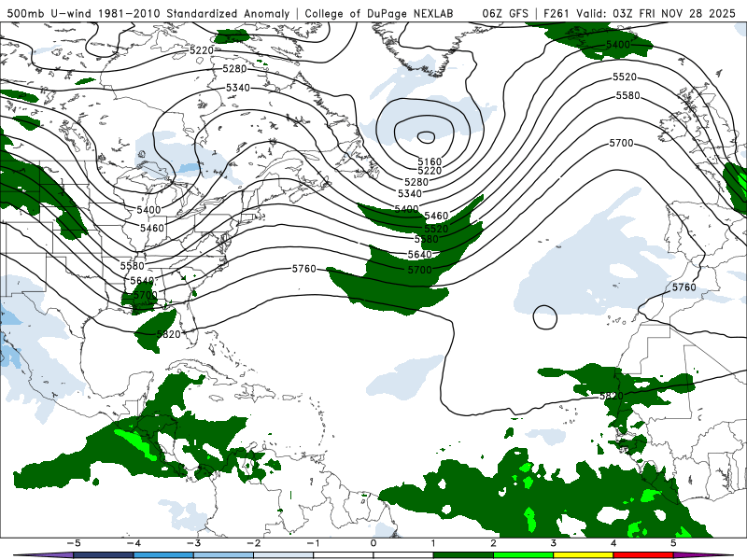
Task: Click the colorbar tick label "-5"
Action: click(x=73, y=543)
